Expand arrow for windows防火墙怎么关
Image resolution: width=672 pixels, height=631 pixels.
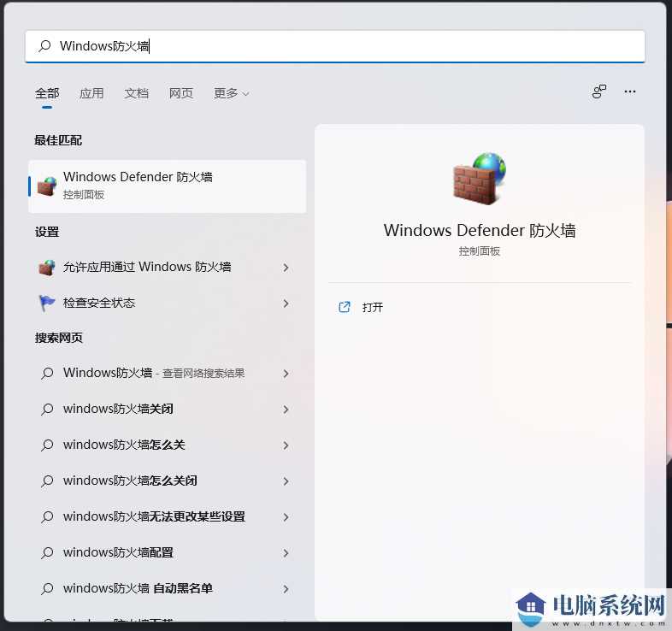[x=286, y=445]
